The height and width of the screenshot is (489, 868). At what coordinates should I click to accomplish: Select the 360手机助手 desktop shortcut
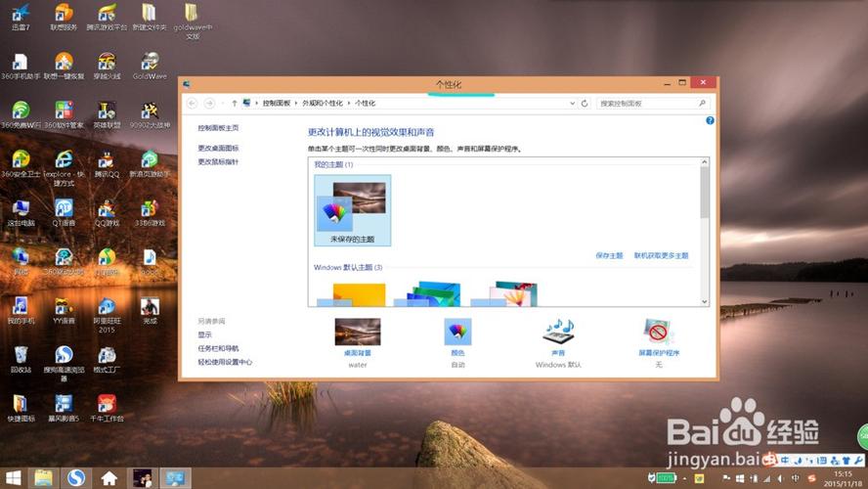(x=21, y=66)
